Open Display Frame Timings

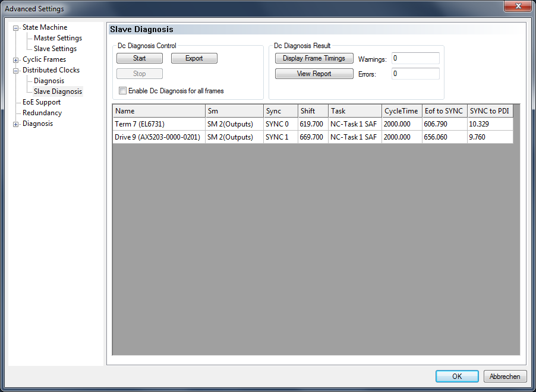[x=314, y=58]
